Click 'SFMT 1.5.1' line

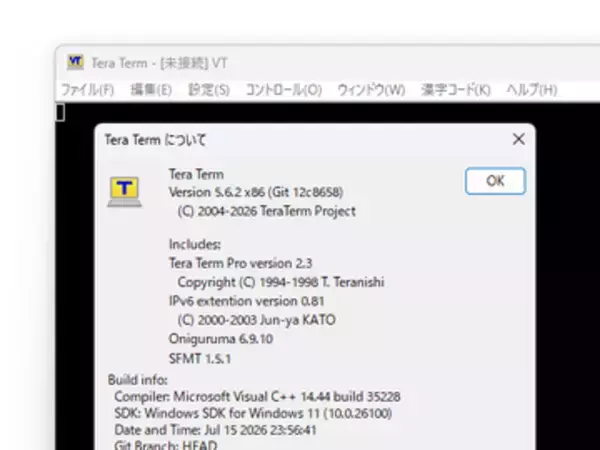[200, 359]
